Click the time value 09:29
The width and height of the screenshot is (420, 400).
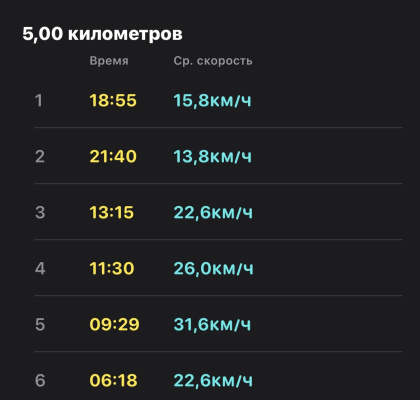114,324
